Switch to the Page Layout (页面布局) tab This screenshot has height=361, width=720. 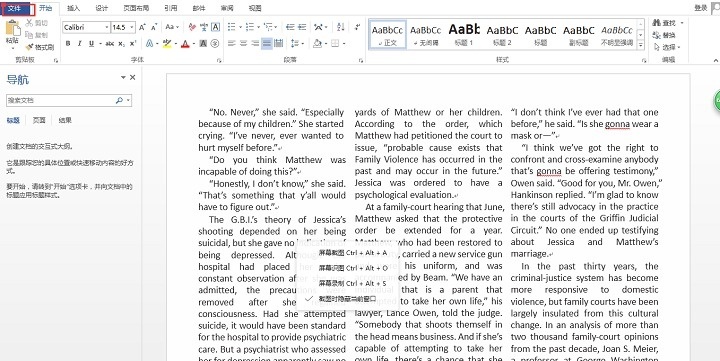(136, 8)
